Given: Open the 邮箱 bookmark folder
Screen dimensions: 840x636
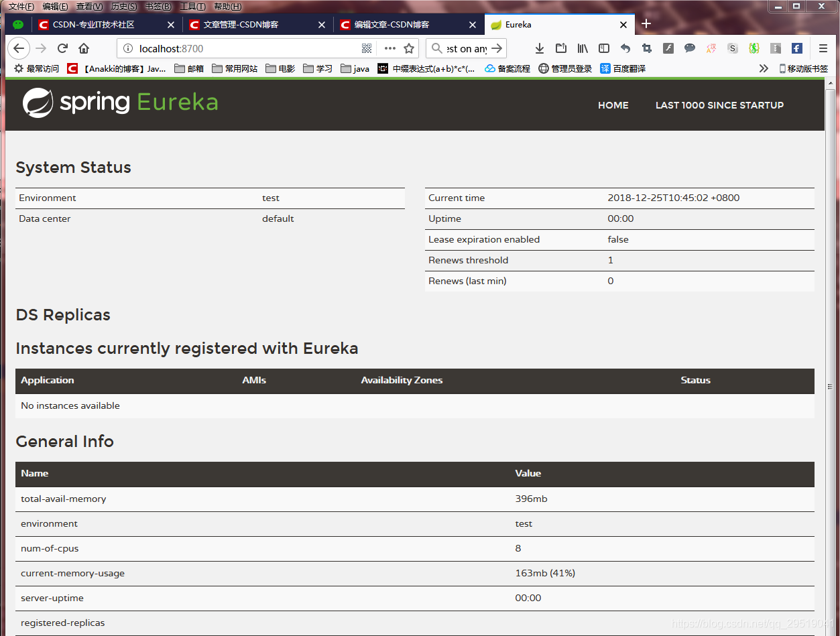Looking at the screenshot, I should pyautogui.click(x=189, y=68).
